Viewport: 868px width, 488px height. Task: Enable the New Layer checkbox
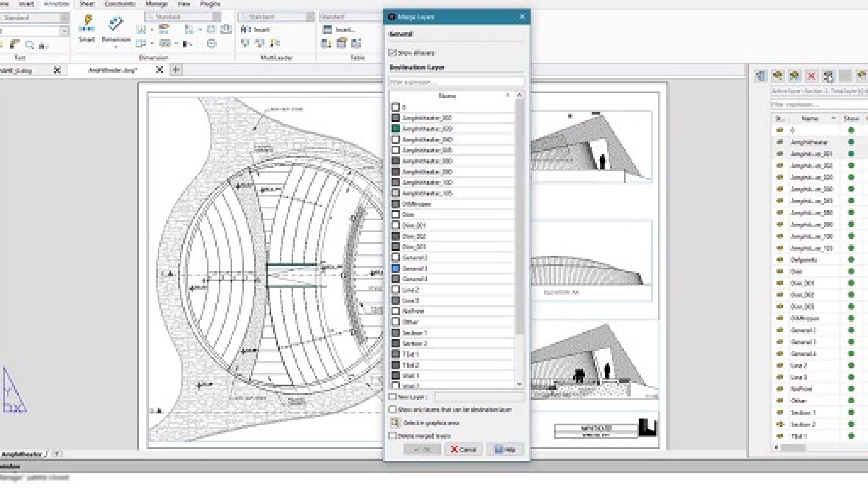393,397
